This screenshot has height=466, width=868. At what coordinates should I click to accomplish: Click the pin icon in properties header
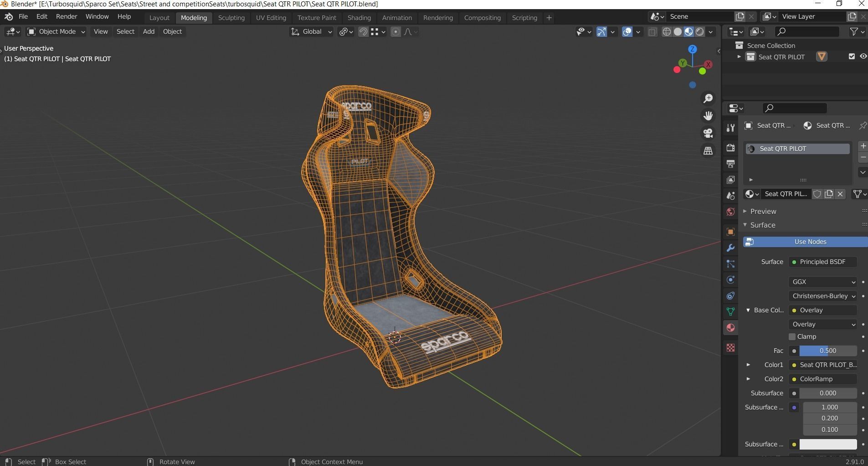[863, 125]
